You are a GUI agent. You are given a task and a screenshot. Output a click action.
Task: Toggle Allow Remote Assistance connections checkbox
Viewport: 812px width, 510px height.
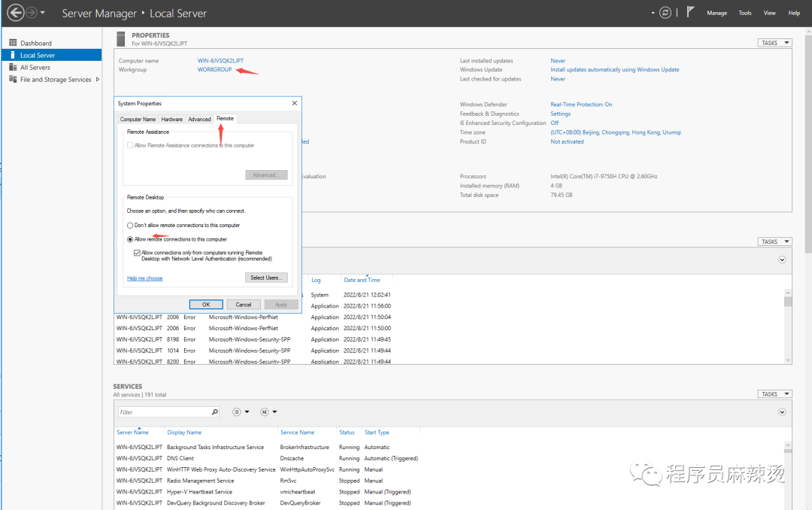tap(130, 146)
